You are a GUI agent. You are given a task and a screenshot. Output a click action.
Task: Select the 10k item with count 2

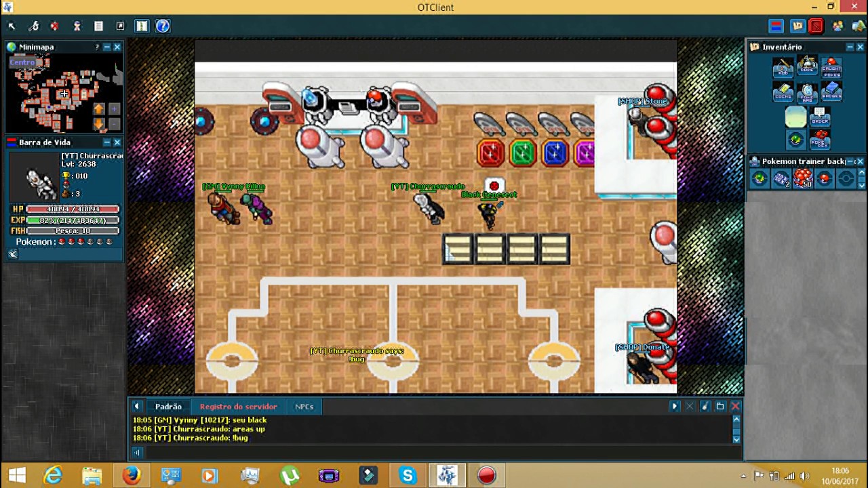[781, 178]
